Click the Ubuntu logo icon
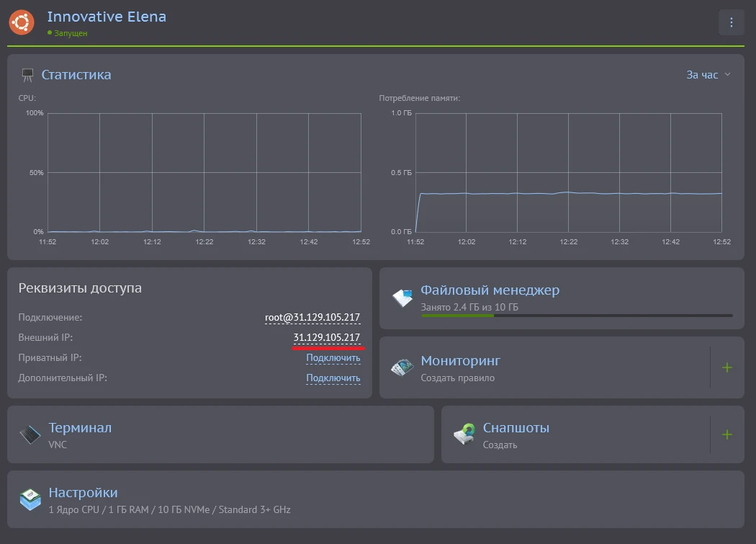This screenshot has width=756, height=544. coord(22,22)
